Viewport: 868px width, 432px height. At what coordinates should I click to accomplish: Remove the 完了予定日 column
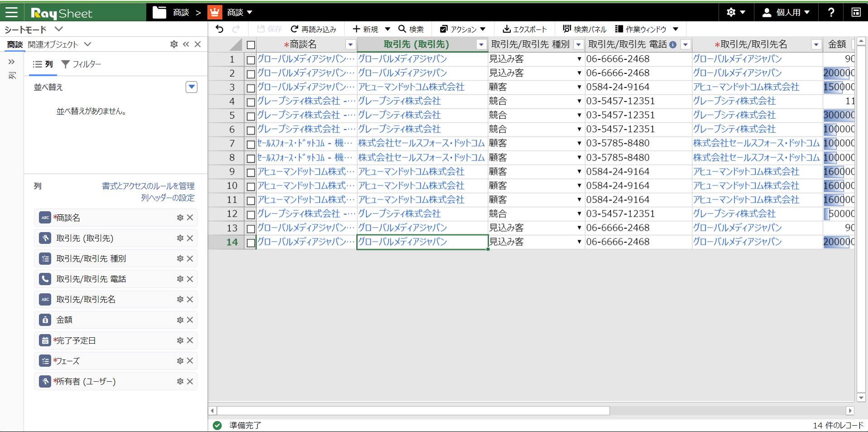tap(190, 340)
